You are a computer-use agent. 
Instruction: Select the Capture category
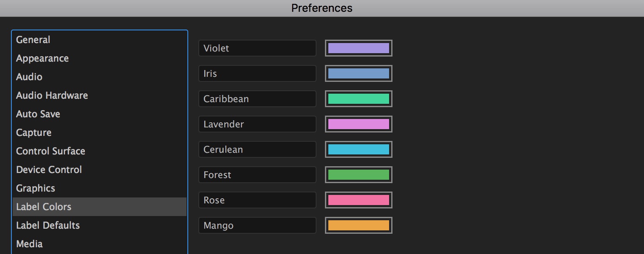tap(100, 132)
